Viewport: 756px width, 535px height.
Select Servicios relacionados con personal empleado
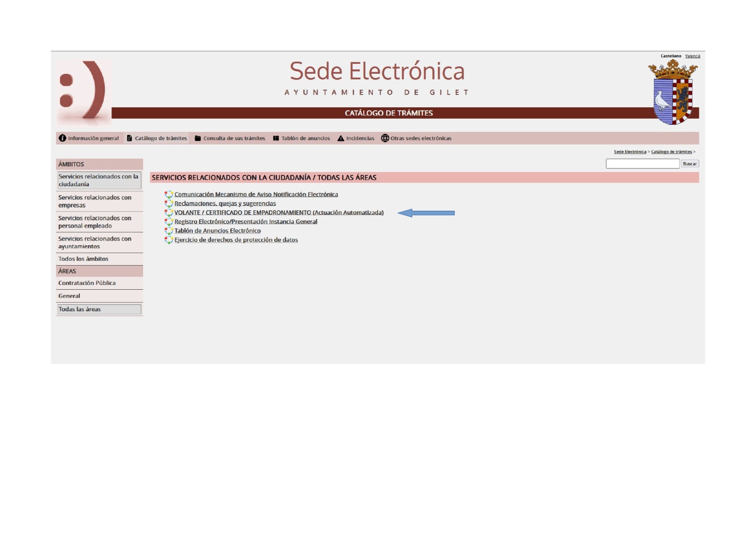(x=94, y=222)
